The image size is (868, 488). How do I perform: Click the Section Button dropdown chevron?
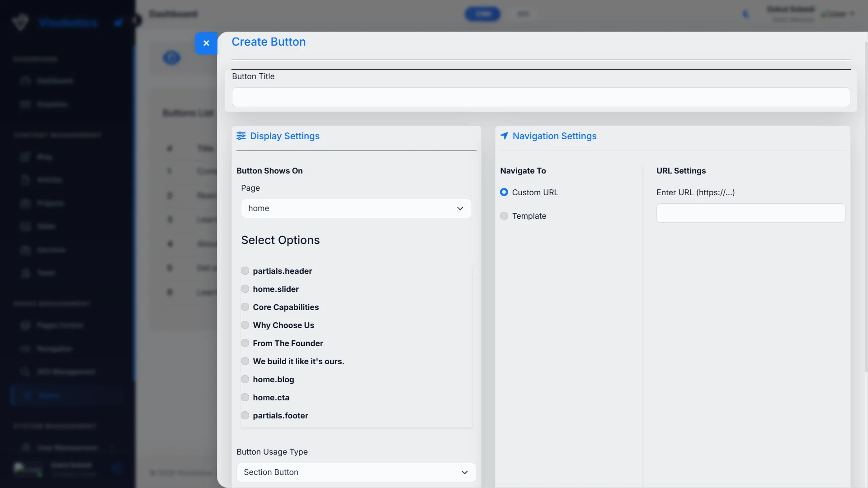click(464, 472)
